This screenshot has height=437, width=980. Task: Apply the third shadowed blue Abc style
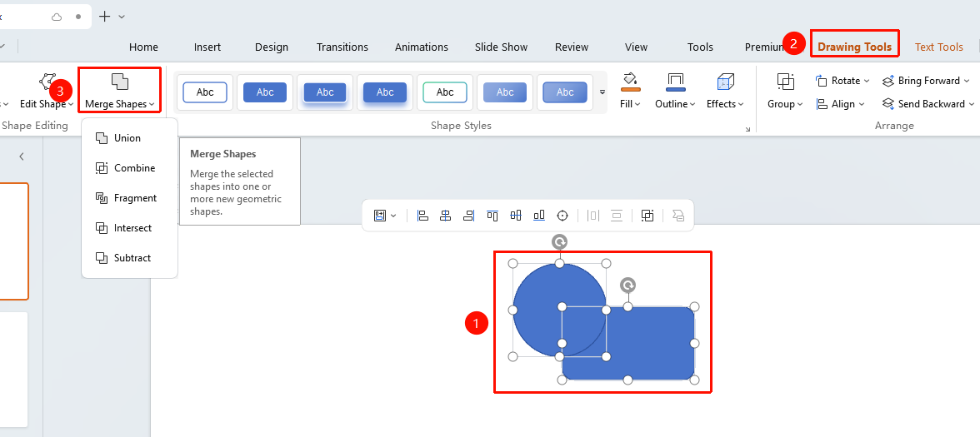(x=325, y=92)
